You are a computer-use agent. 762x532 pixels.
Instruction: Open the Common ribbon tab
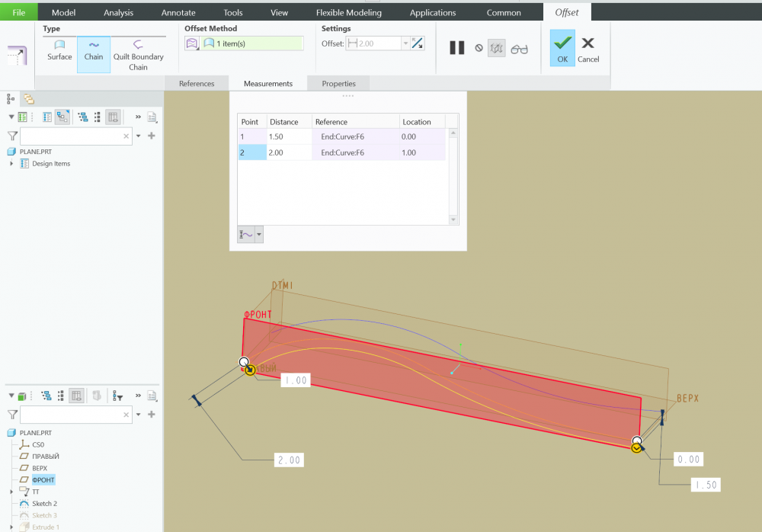pyautogui.click(x=504, y=13)
